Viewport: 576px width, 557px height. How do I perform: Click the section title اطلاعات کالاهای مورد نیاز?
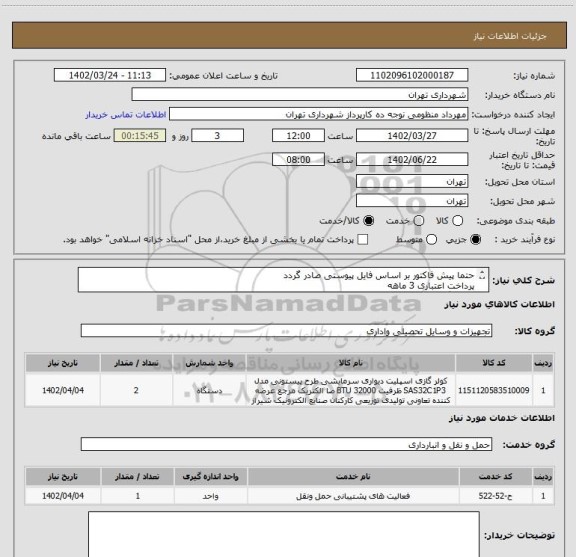point(500,304)
